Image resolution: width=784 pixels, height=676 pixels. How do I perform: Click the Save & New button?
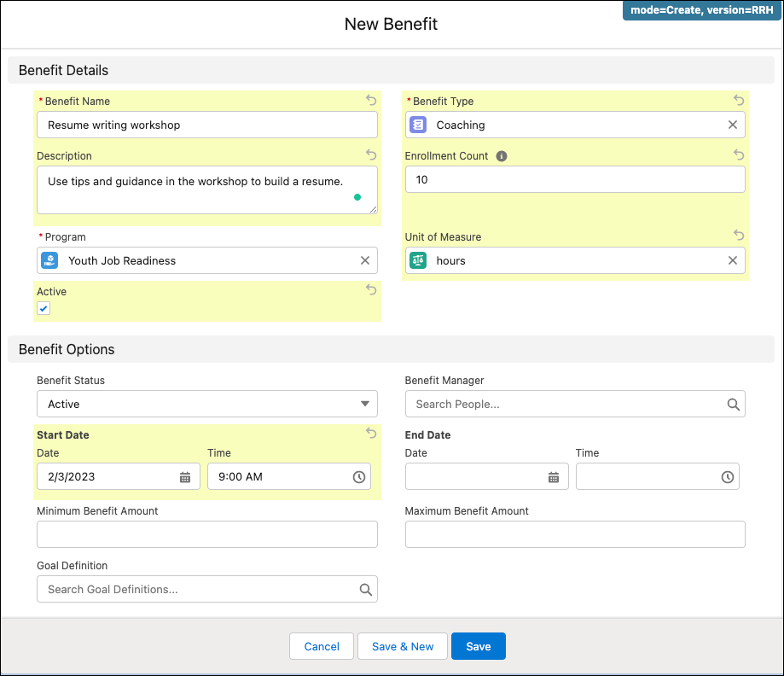[403, 646]
